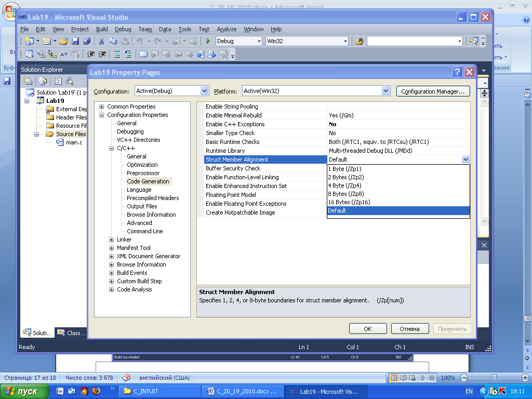This screenshot has width=532, height=399.
Task: Open the Project menu
Action: point(79,29)
